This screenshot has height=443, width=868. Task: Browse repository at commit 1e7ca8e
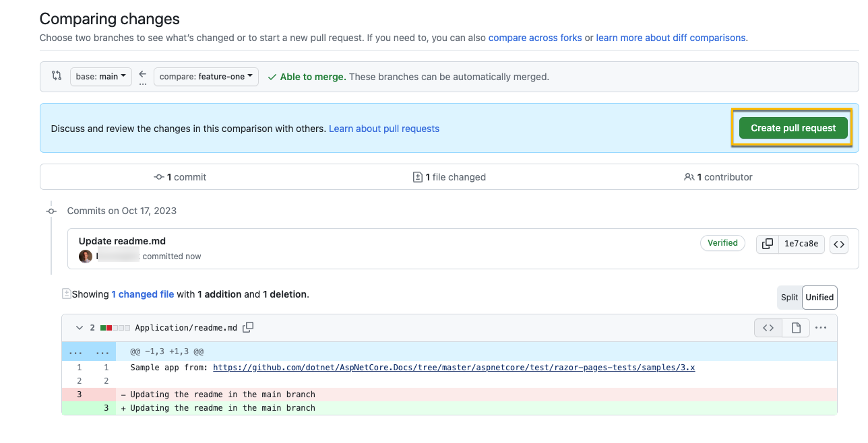(838, 244)
